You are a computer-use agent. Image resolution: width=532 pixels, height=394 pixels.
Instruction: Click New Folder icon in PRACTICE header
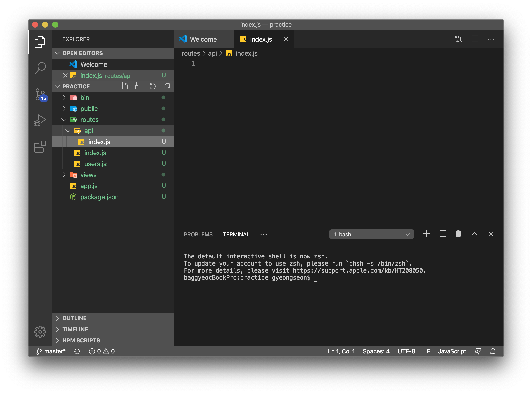138,86
